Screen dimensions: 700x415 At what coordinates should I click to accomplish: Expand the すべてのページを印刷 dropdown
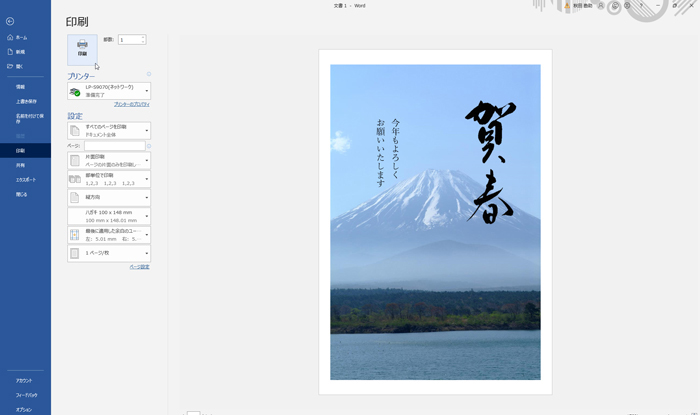(146, 131)
